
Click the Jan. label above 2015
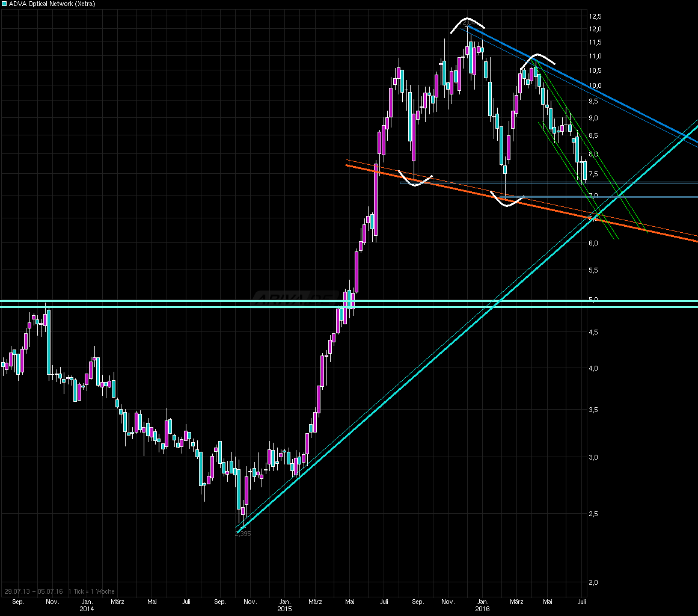[x=285, y=602]
